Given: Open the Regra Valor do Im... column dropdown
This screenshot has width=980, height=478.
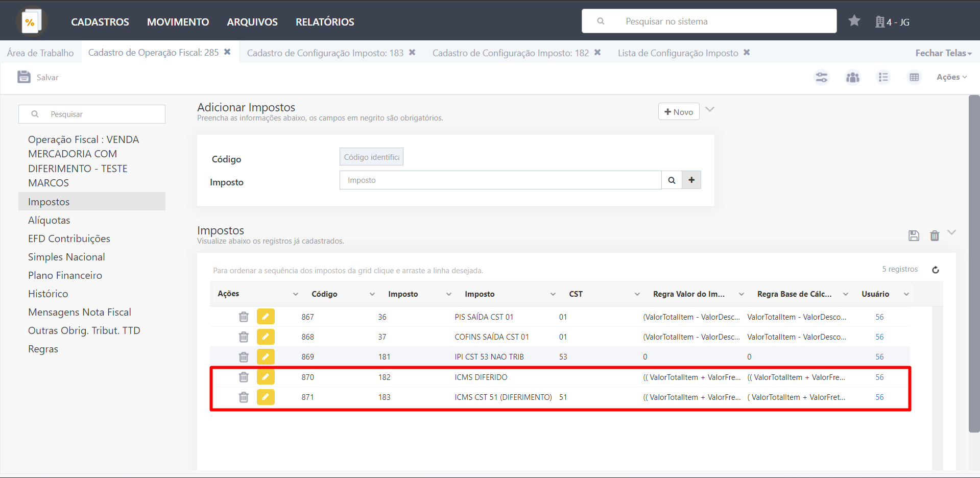Looking at the screenshot, I should [742, 294].
